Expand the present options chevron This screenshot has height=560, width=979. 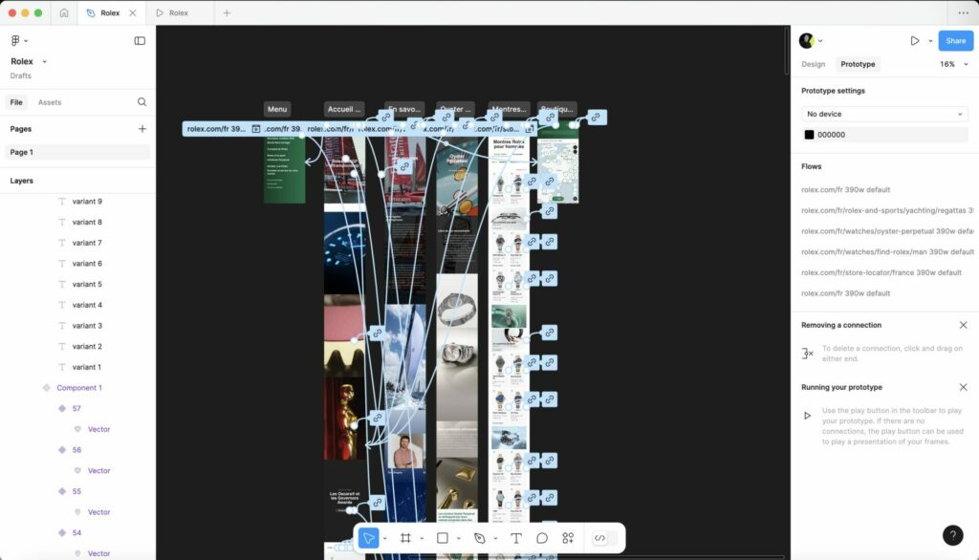coord(930,41)
